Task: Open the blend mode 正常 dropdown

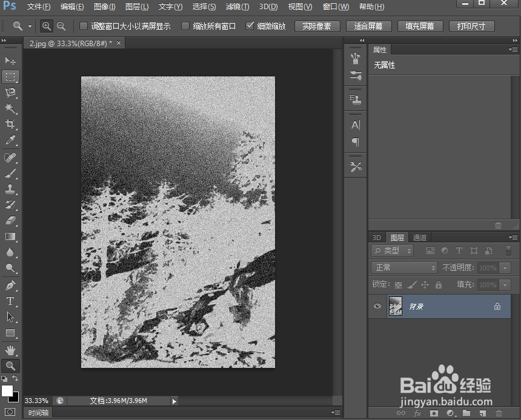Action: tap(404, 267)
